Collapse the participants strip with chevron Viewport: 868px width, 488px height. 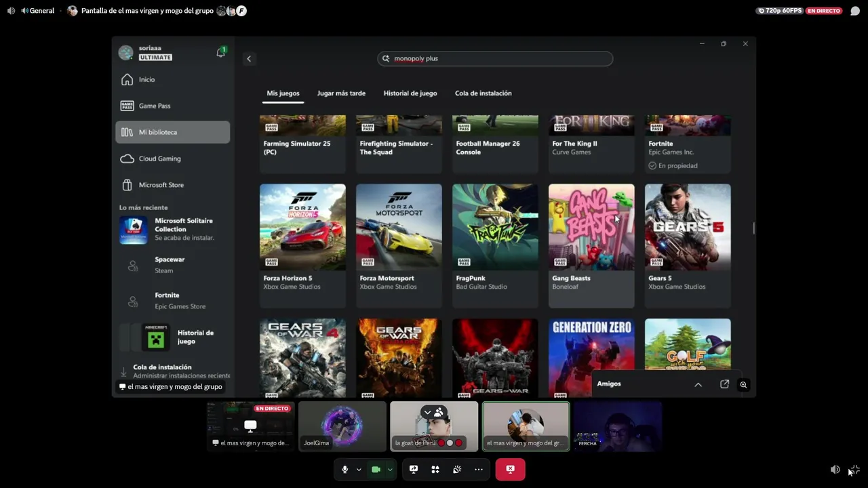tap(427, 412)
